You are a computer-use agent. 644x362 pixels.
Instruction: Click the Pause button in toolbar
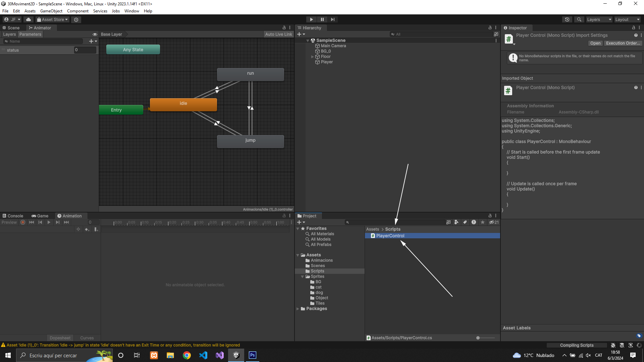(x=322, y=19)
